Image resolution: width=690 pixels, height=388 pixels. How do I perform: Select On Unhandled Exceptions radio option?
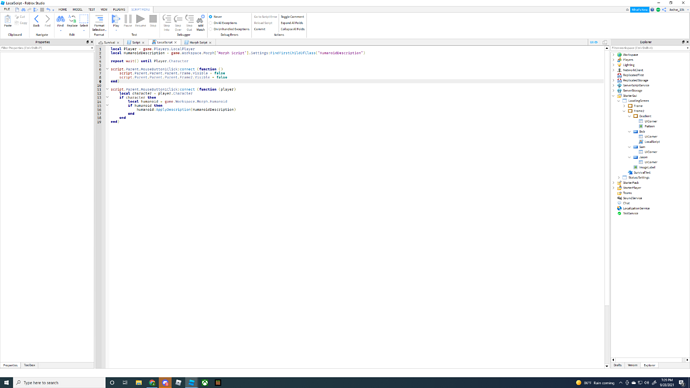[x=230, y=29]
